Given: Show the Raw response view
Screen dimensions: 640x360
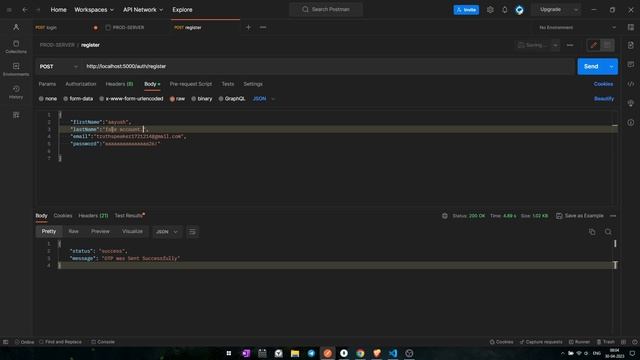Looking at the screenshot, I should [x=73, y=231].
